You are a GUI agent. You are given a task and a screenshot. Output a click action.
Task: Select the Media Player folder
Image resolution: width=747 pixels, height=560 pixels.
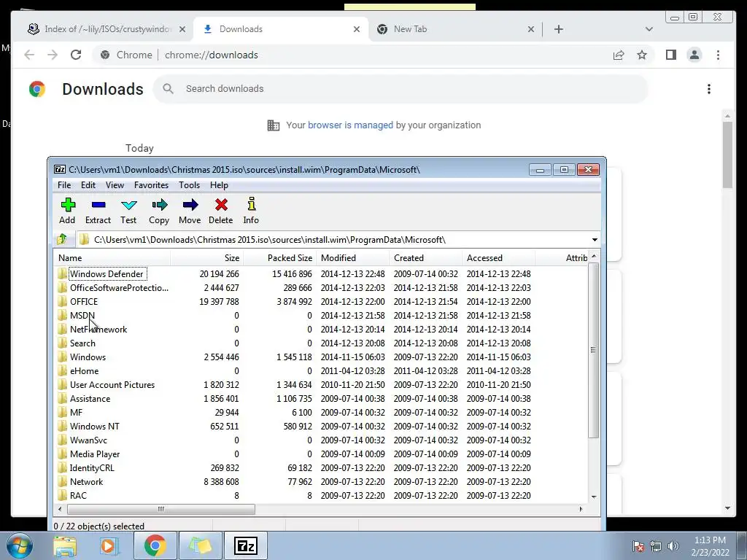coord(95,454)
